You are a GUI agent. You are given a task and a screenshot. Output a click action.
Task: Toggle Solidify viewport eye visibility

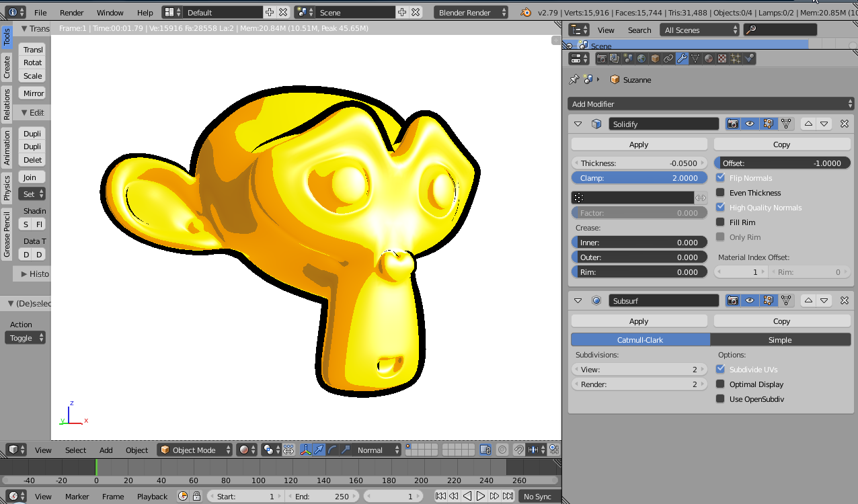pyautogui.click(x=750, y=124)
